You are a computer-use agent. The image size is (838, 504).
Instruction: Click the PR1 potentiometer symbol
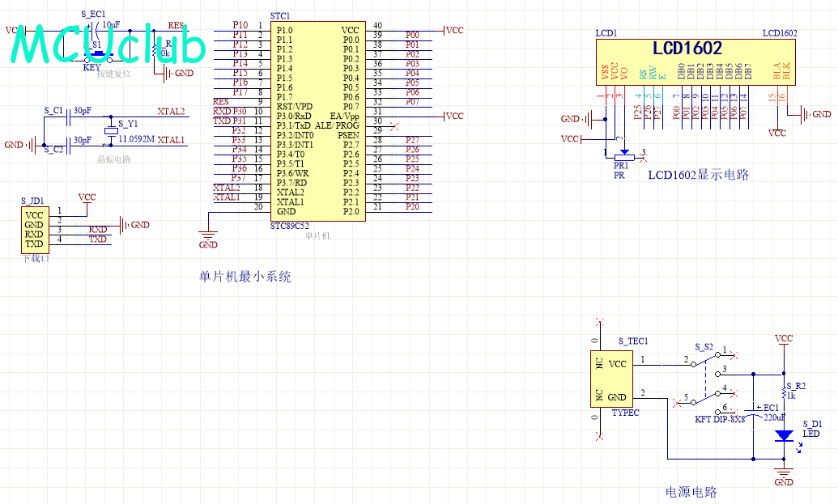click(x=624, y=156)
